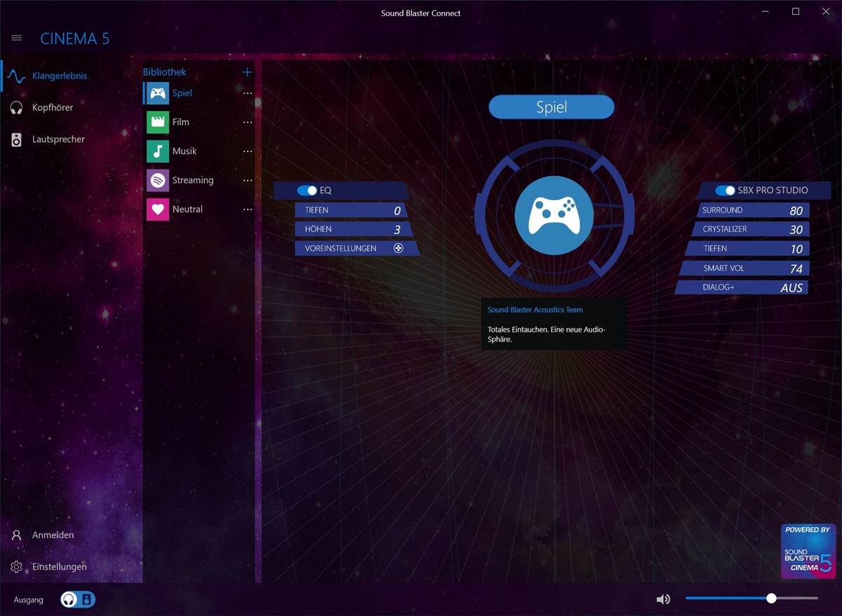Select the Film profile
The image size is (842, 616).
click(200, 122)
